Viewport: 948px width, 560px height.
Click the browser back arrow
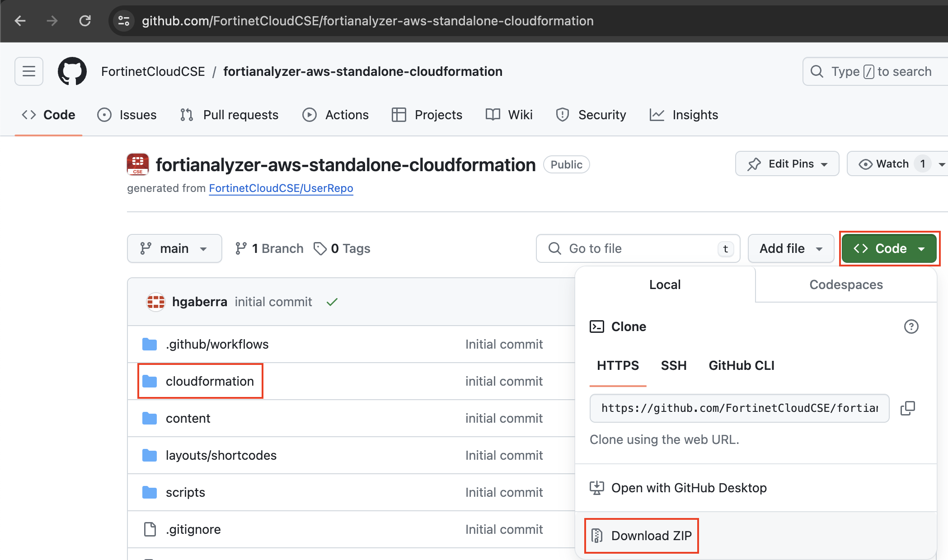[20, 21]
